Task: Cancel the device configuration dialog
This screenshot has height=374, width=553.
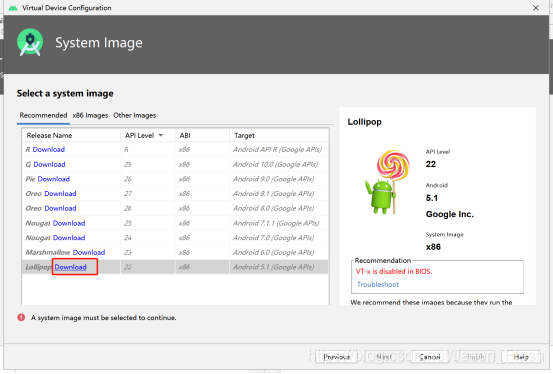Action: click(x=430, y=357)
